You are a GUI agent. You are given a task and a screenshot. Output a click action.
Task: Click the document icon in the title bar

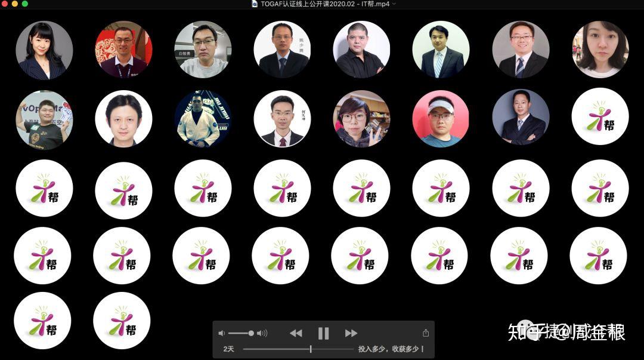[255, 4]
